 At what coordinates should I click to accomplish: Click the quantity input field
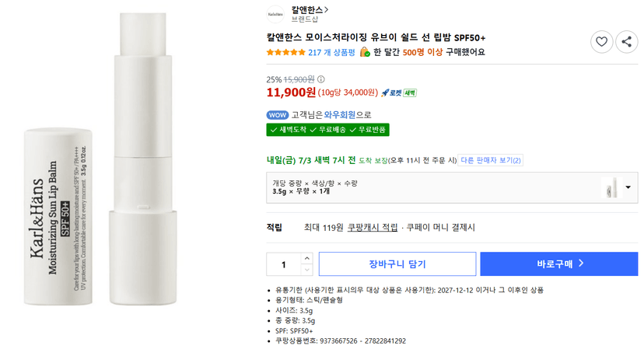coord(284,264)
